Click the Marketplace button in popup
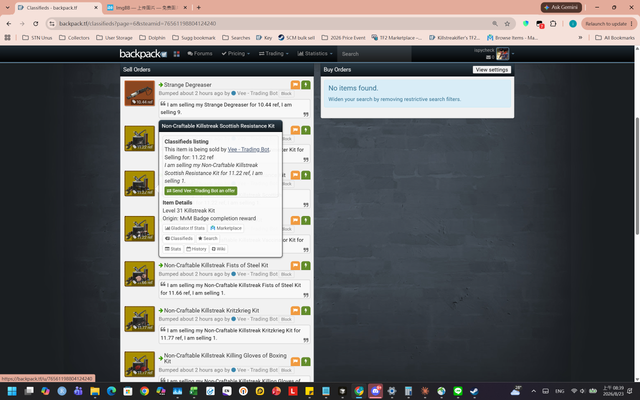 [226, 228]
